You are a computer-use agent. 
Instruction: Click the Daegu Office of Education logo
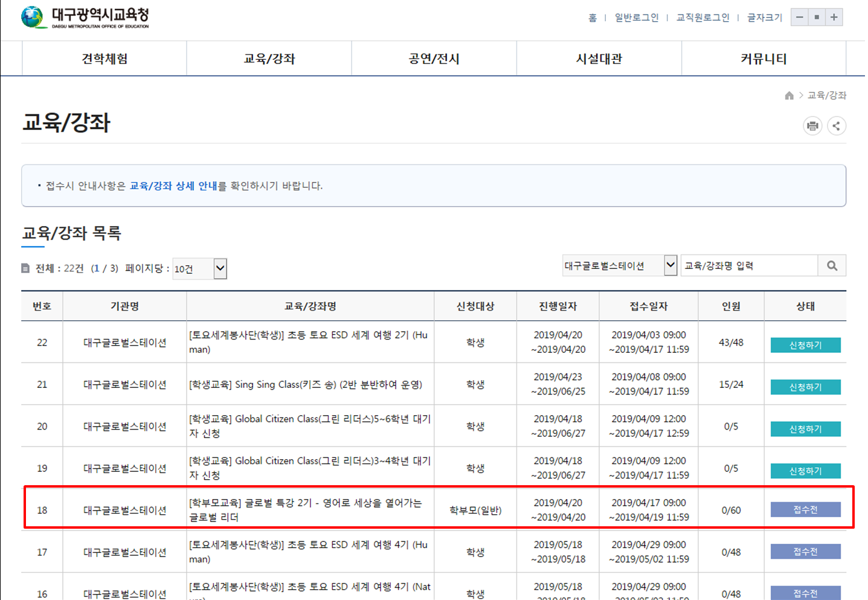click(x=85, y=18)
